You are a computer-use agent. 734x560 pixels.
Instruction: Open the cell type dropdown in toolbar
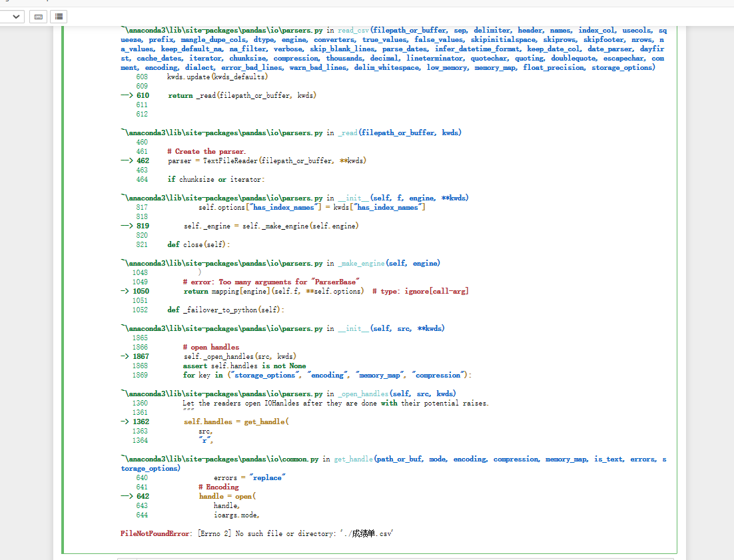12,17
